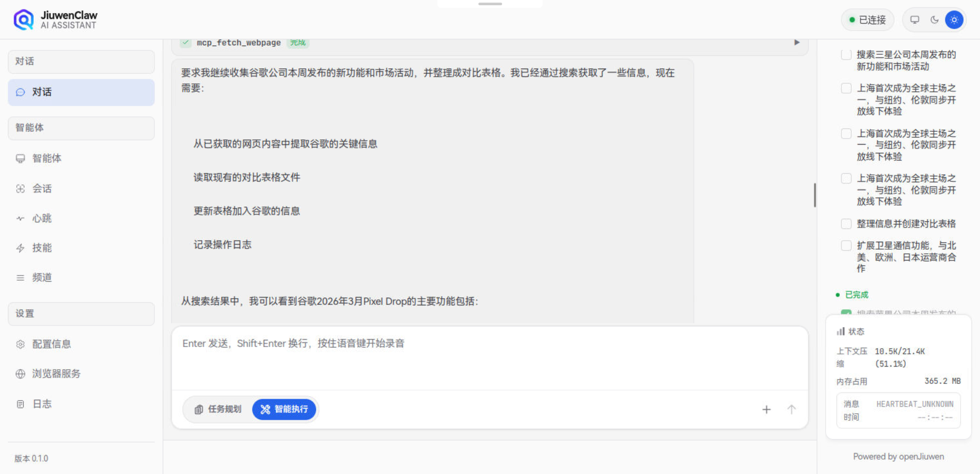Focus the message input field
This screenshot has height=474, width=980.
(489, 358)
